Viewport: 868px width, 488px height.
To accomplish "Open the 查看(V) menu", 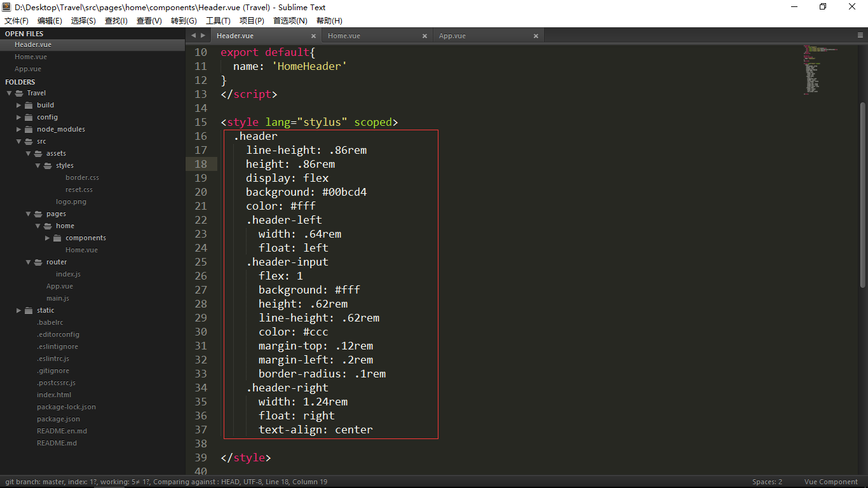I will coord(149,21).
